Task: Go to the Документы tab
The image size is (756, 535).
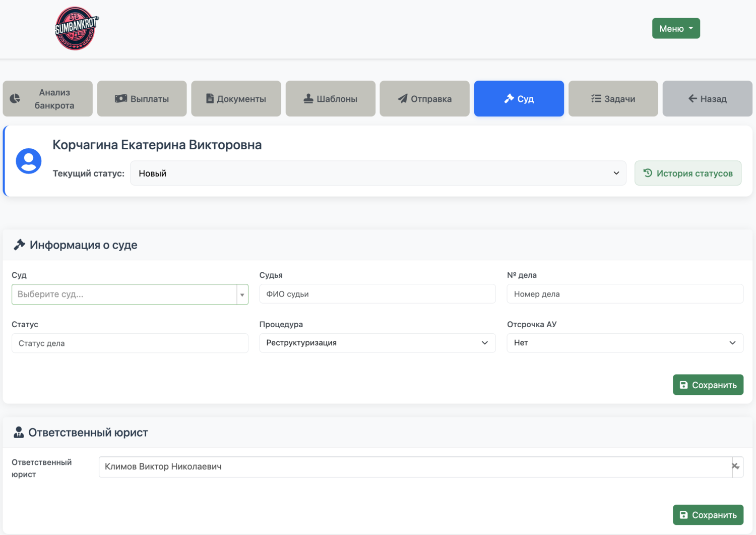Action: [236, 99]
